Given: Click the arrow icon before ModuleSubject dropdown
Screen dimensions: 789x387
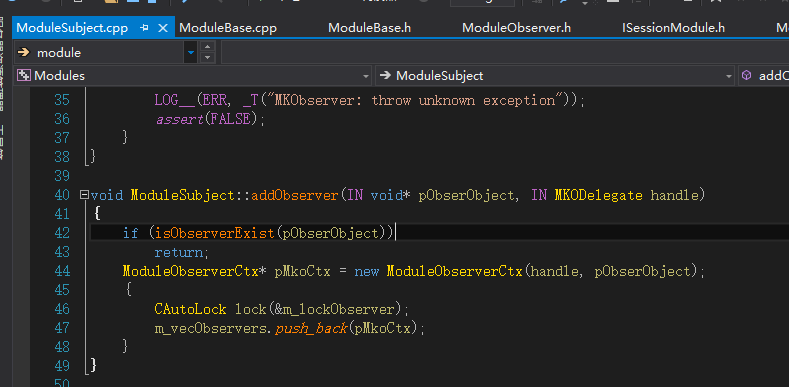Looking at the screenshot, I should (x=385, y=75).
